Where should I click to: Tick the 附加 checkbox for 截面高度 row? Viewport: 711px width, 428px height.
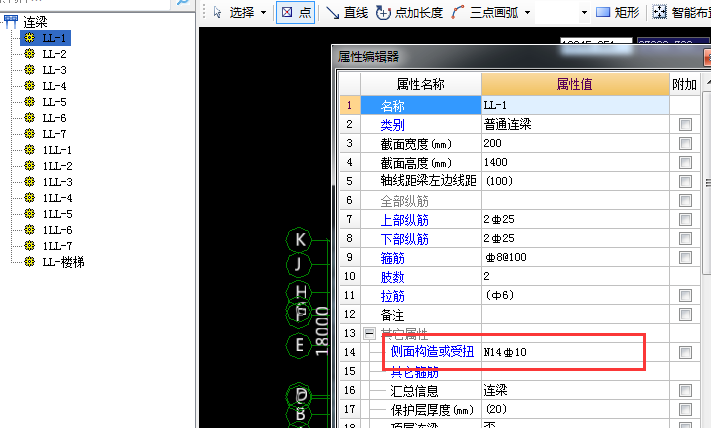pyautogui.click(x=685, y=163)
